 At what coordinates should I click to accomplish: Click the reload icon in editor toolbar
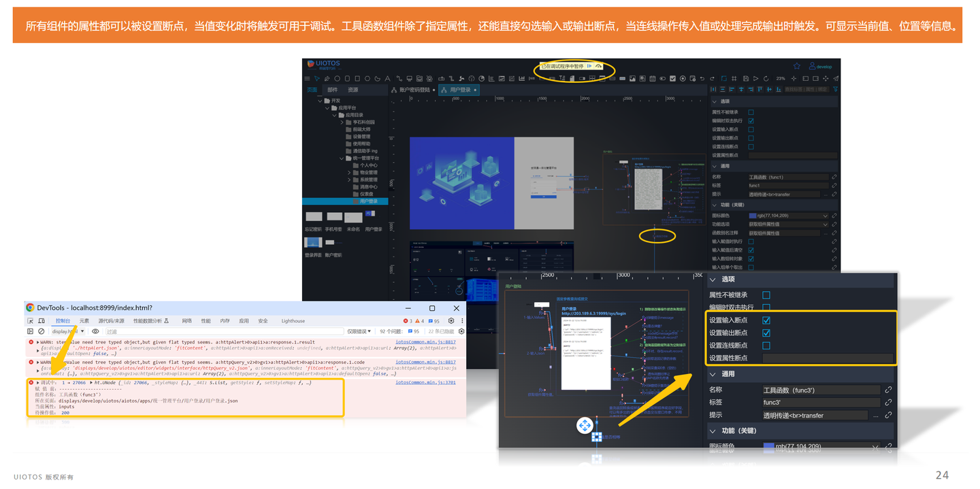[x=766, y=78]
